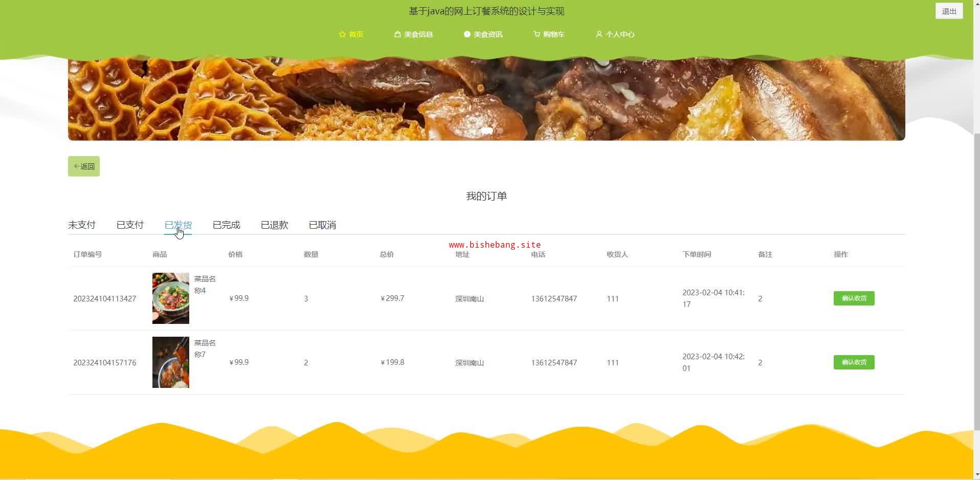Click the cart icon beside 购物车
Screen dimensions: 980x480
[537, 34]
